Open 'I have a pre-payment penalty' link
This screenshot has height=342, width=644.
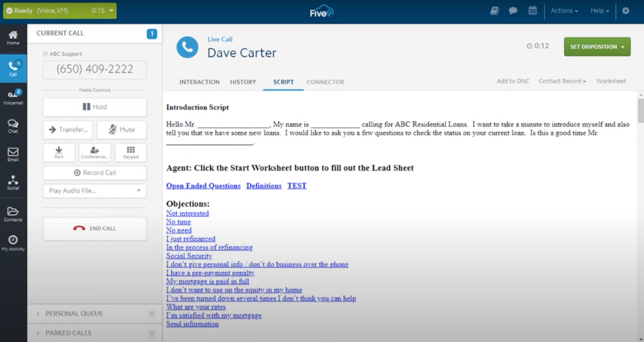click(210, 273)
